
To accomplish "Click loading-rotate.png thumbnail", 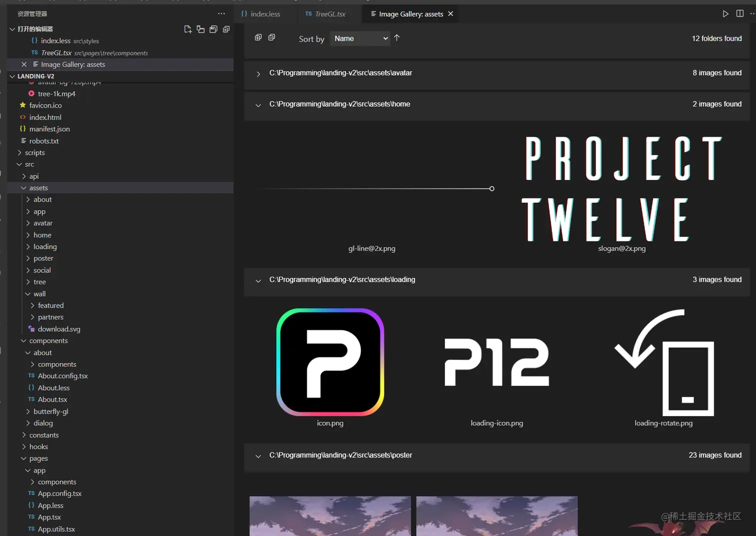I will [x=664, y=362].
